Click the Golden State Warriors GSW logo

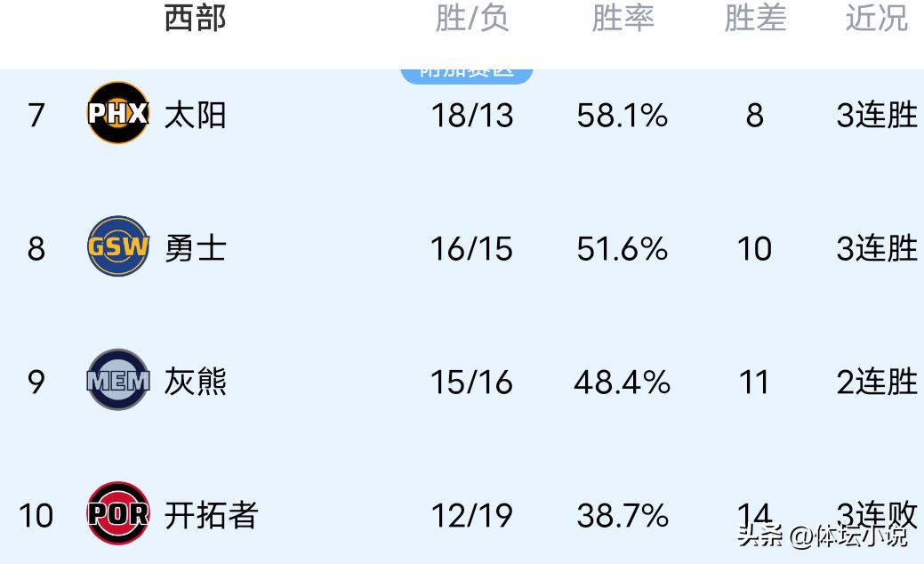[117, 246]
